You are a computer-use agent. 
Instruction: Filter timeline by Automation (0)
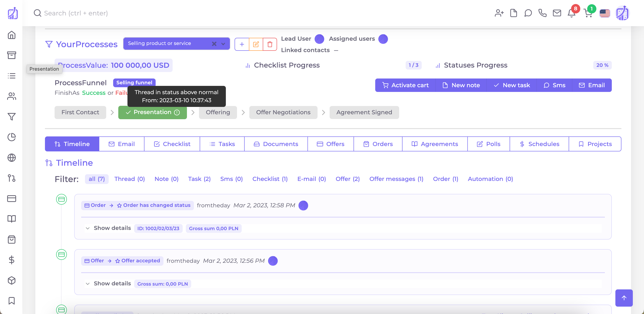490,179
